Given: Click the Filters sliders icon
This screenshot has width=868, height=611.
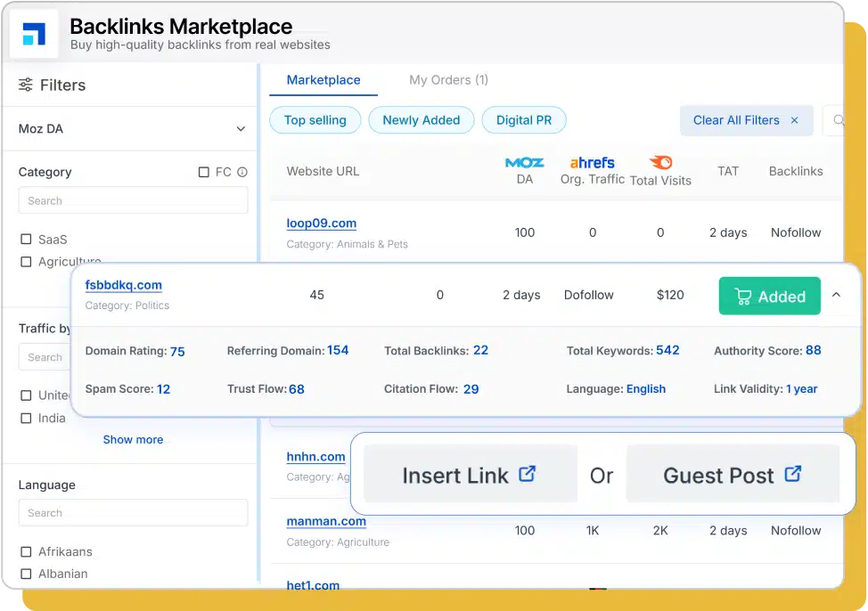Looking at the screenshot, I should pos(26,86).
